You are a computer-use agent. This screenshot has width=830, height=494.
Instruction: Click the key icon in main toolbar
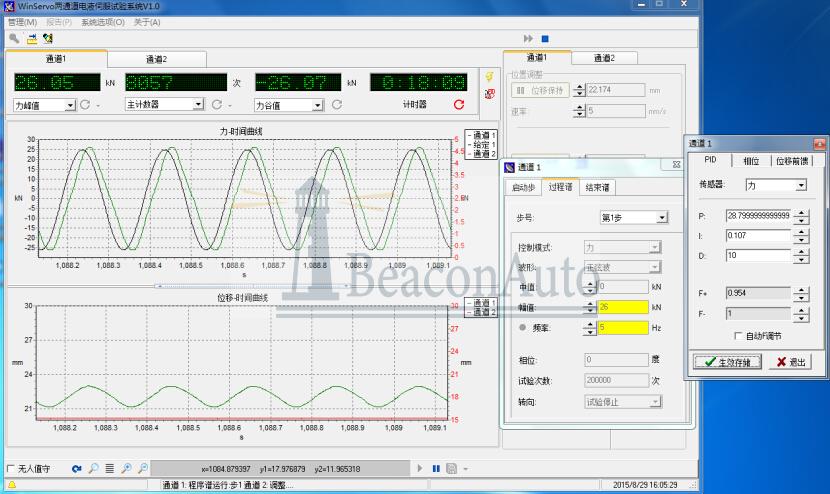point(15,38)
